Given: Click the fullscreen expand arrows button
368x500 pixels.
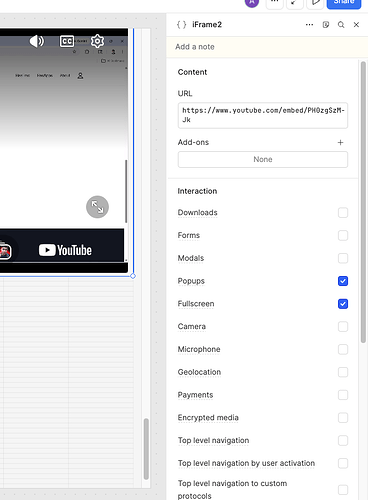Looking at the screenshot, I should (97, 207).
